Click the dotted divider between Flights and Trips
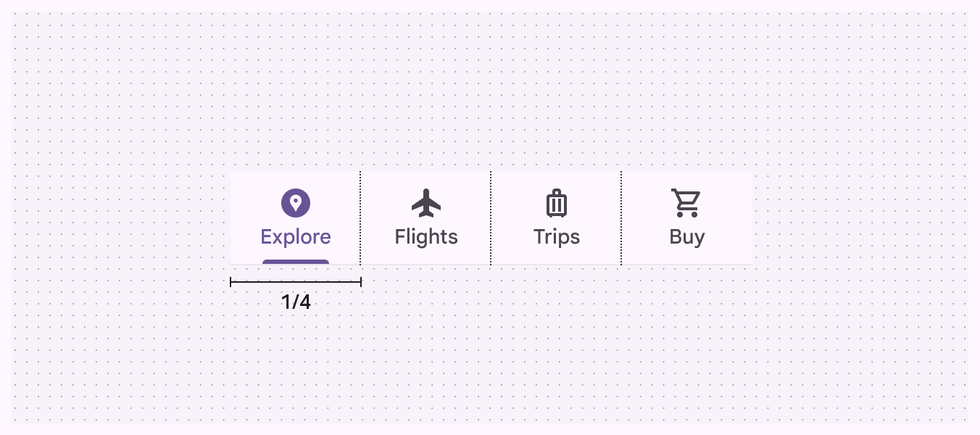The height and width of the screenshot is (435, 980). click(491, 217)
